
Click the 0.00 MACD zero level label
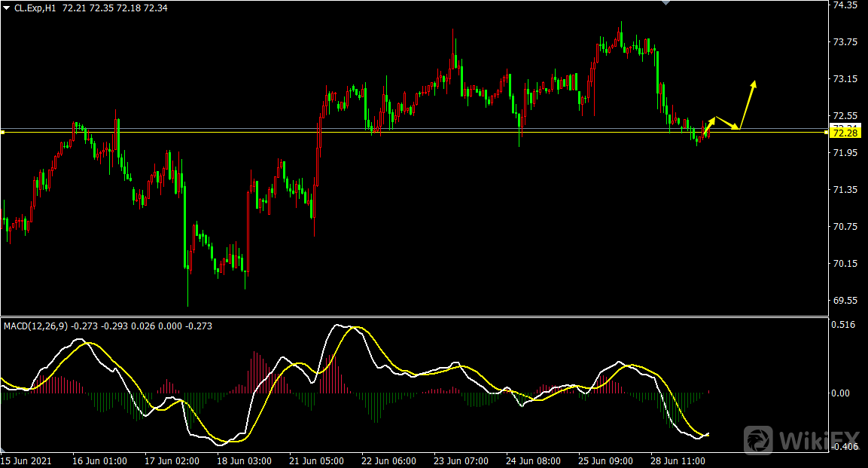click(x=841, y=393)
